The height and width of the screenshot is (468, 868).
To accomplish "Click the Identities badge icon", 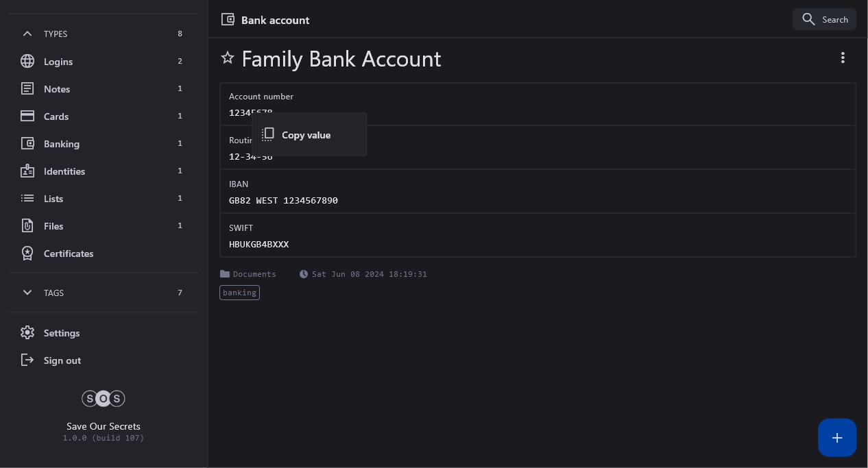I will tap(27, 171).
